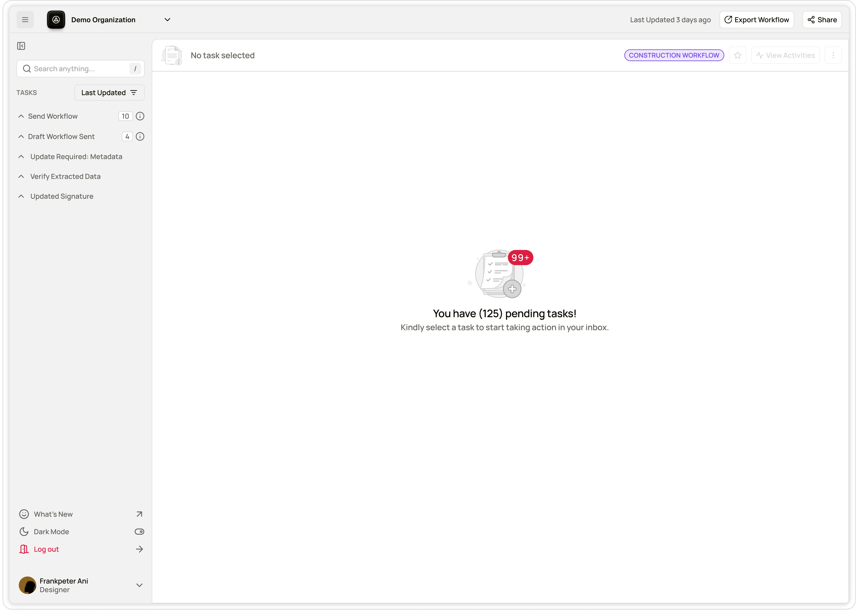Click the No task selected title
The image size is (858, 616).
pyautogui.click(x=223, y=55)
